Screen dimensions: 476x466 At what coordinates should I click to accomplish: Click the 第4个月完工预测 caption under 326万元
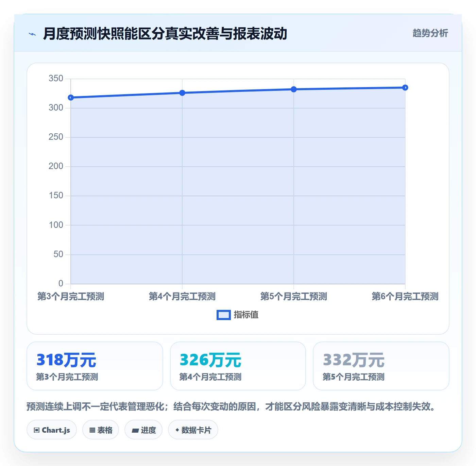tap(210, 377)
